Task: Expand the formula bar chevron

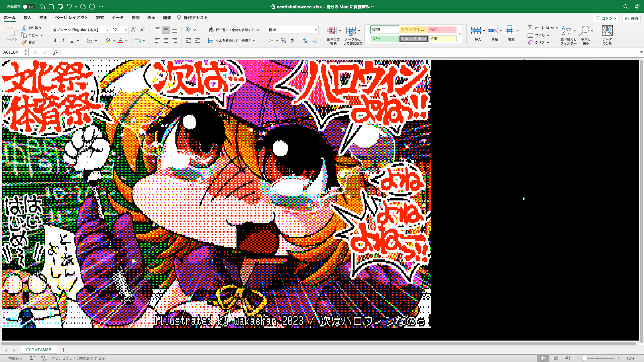Action: (x=641, y=52)
